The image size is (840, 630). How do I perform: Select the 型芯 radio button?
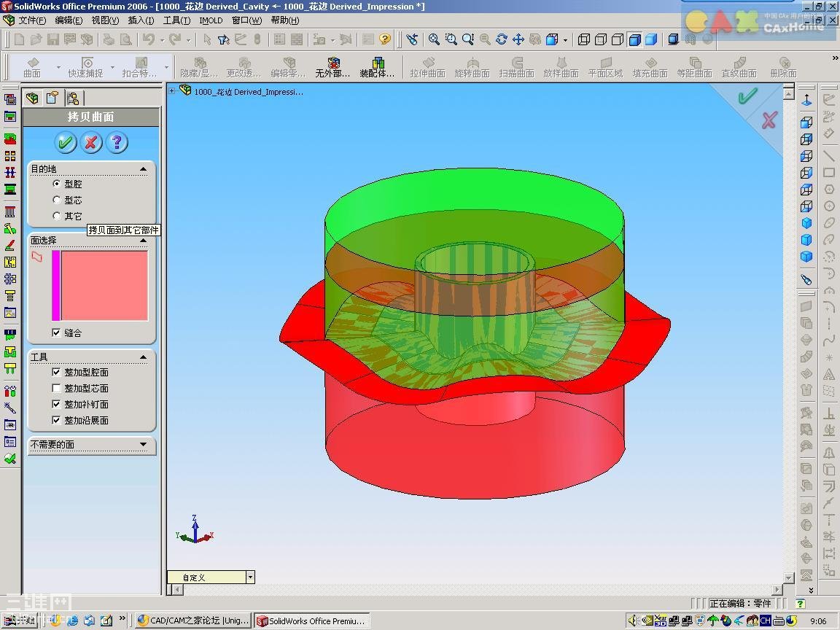(x=57, y=200)
